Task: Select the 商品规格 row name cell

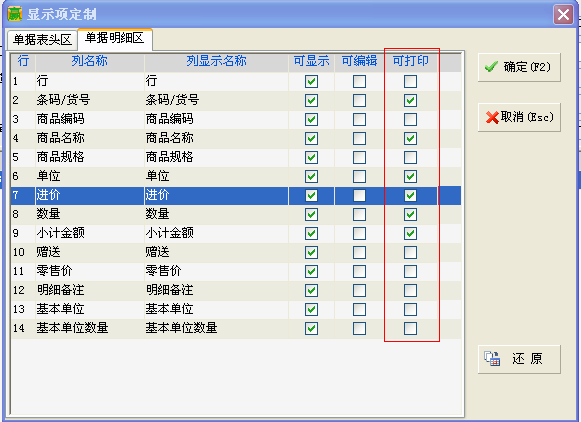Action: [x=89, y=157]
